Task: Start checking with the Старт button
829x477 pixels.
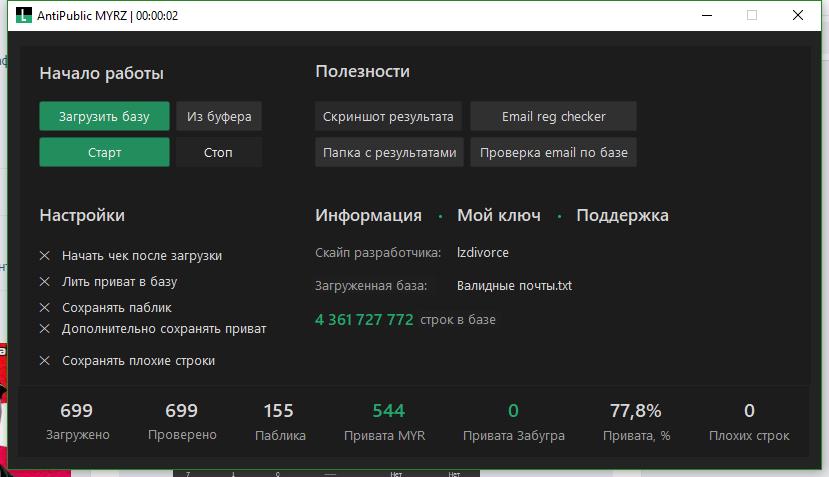Action: 104,153
